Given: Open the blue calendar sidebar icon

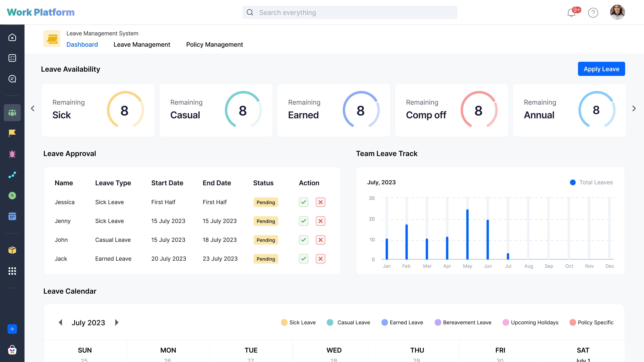Looking at the screenshot, I should click(x=12, y=216).
